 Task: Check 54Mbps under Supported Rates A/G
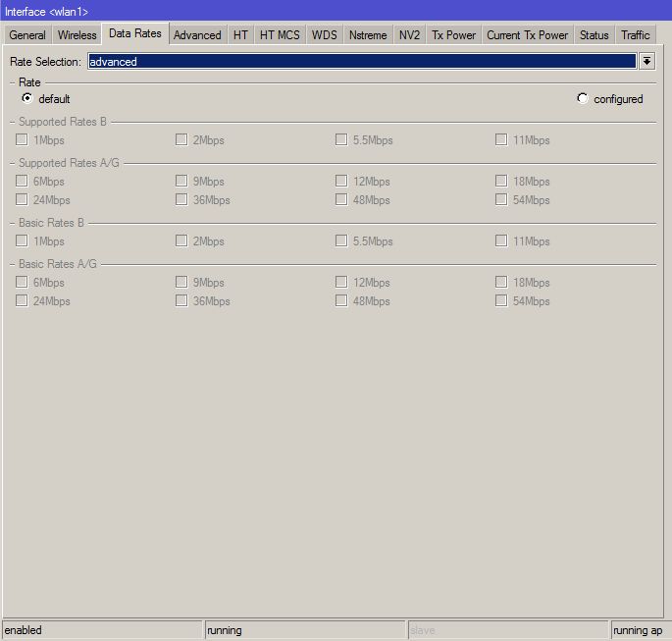click(501, 200)
